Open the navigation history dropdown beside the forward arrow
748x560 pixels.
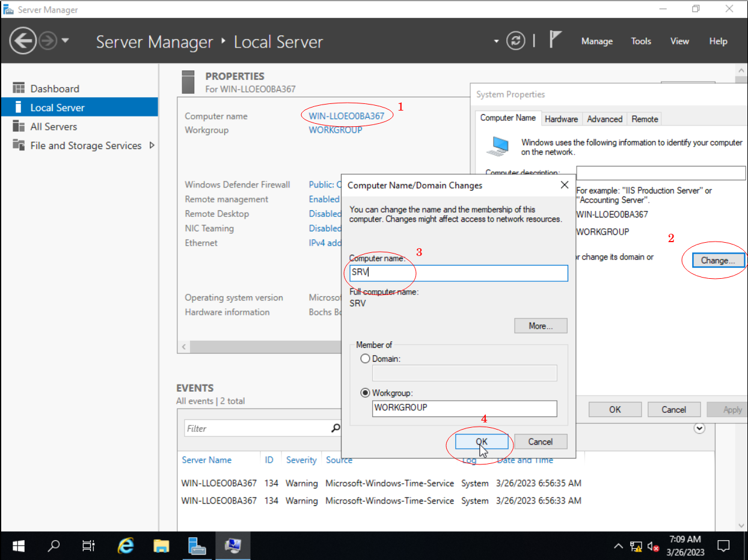click(x=66, y=41)
